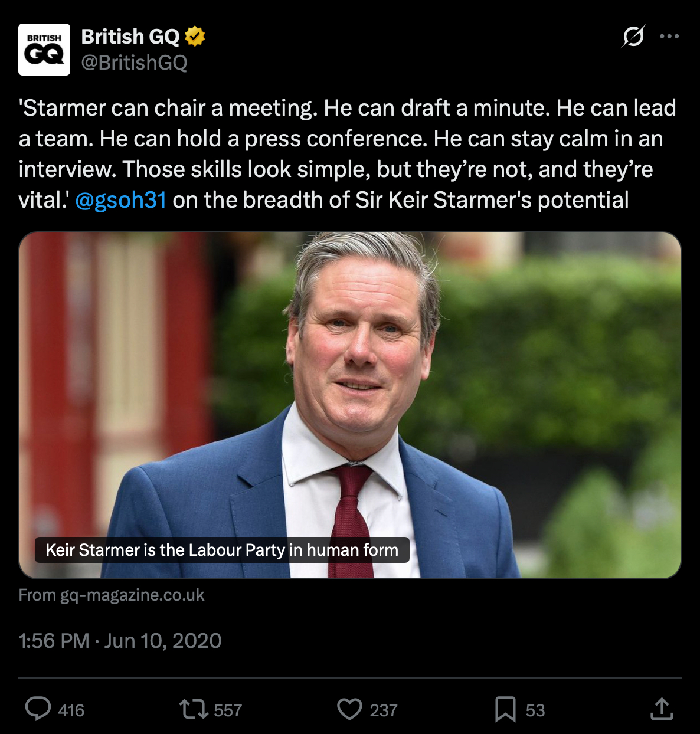The width and height of the screenshot is (700, 734).
Task: Click the gold verified badge
Action: 195,37
